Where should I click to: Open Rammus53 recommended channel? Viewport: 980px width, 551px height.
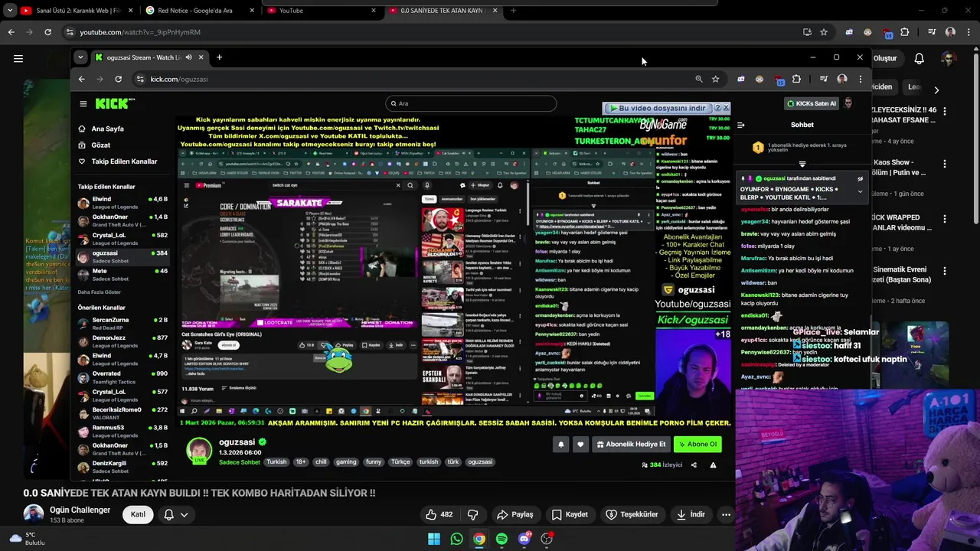(122, 431)
